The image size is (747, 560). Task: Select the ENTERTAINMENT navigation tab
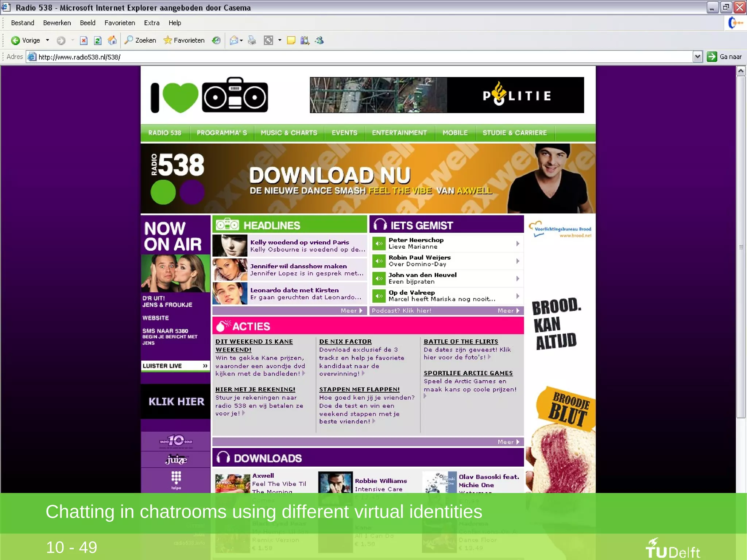click(399, 133)
